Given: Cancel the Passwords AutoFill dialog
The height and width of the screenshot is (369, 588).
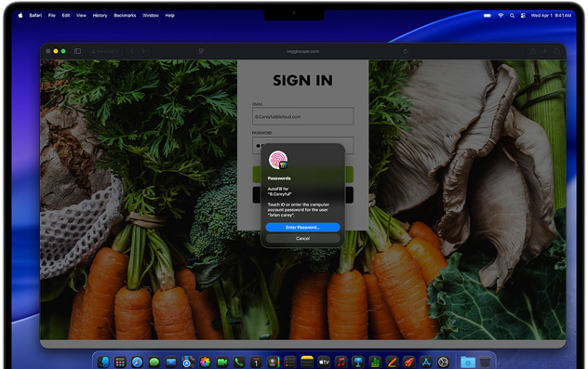Looking at the screenshot, I should tap(302, 238).
